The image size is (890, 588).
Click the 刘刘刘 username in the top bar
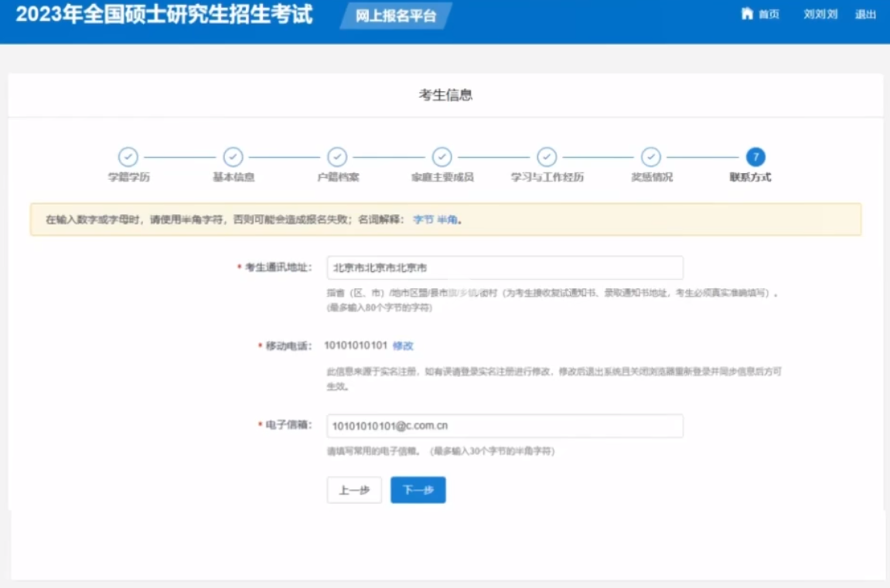(819, 14)
